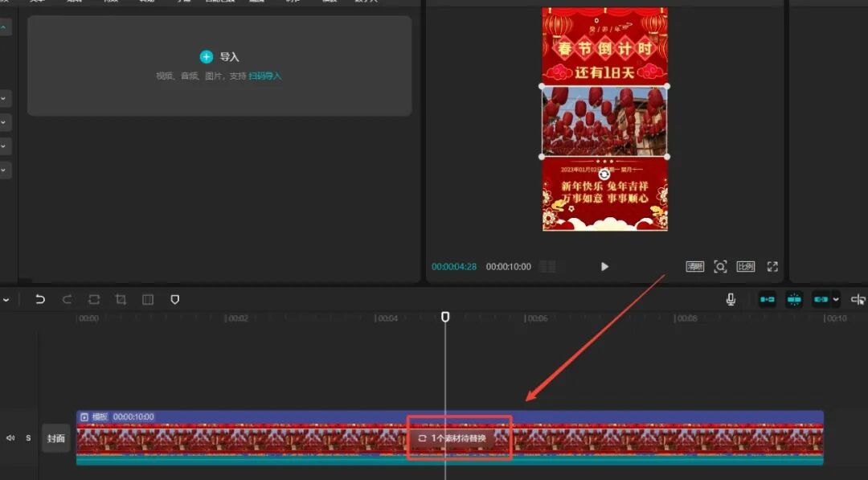This screenshot has height=480, width=868.
Task: Click the marker shield icon in toolbar
Action: pos(174,299)
